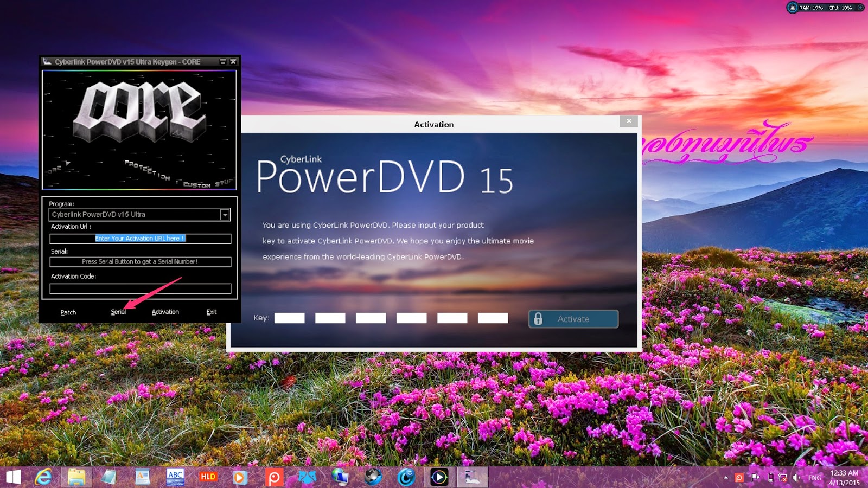Click the red P icon in the system tray

pos(739,478)
